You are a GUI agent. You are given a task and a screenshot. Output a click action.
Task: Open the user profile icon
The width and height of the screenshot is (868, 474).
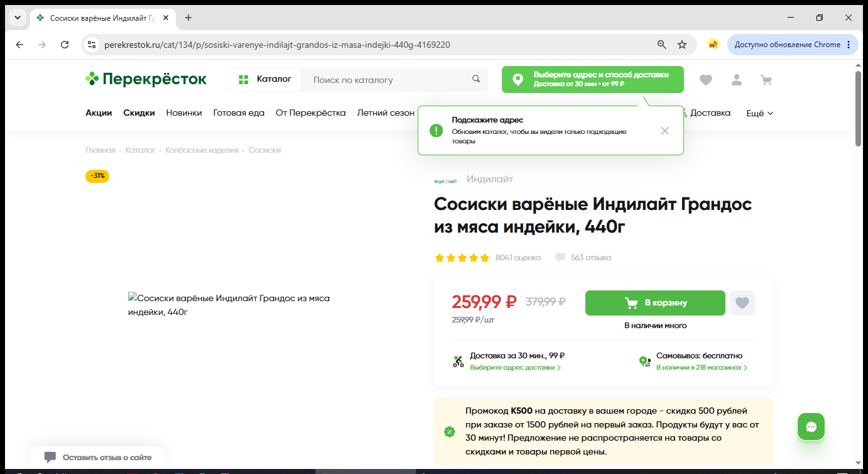pos(736,80)
